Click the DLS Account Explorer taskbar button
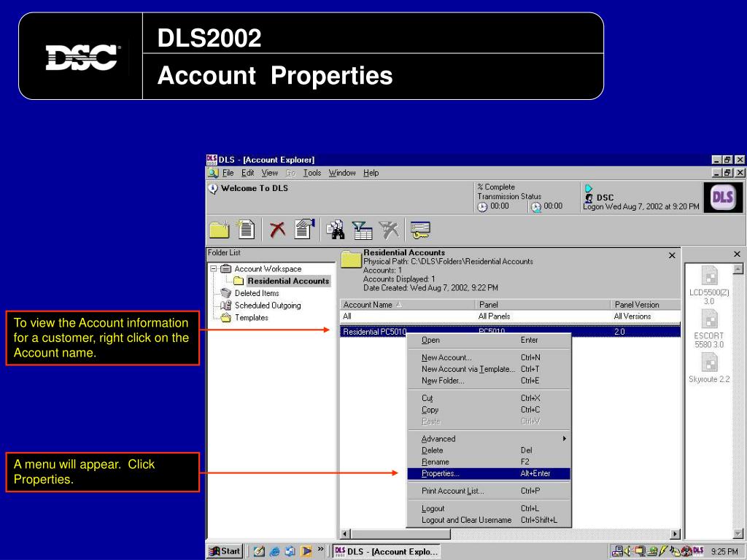Screen dimensions: 747x560 coord(386,551)
